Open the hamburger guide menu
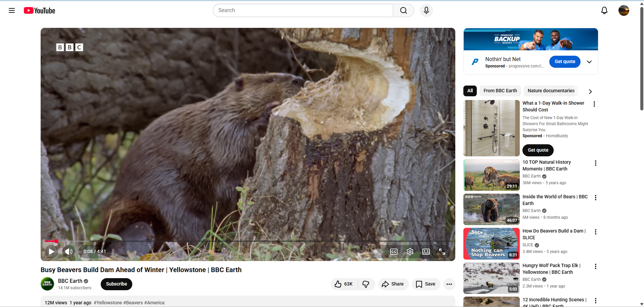 12,10
